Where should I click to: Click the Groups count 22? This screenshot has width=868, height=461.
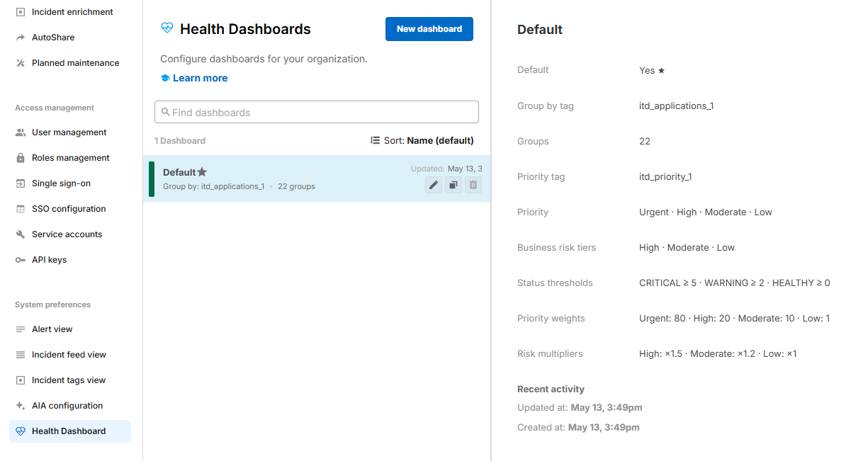(645, 141)
